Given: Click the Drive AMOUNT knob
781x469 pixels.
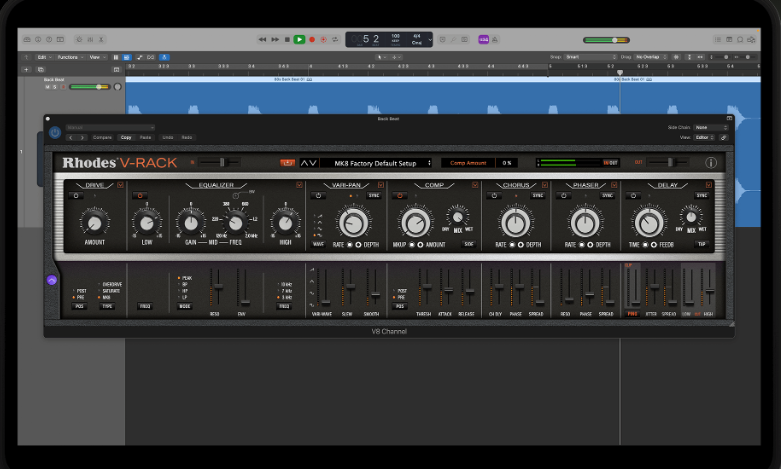Looking at the screenshot, I should (94, 223).
